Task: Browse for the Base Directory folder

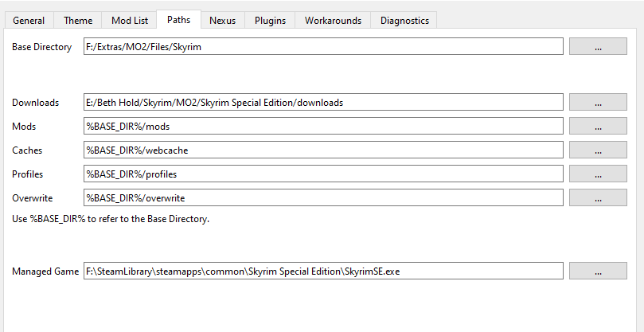Action: (x=598, y=46)
